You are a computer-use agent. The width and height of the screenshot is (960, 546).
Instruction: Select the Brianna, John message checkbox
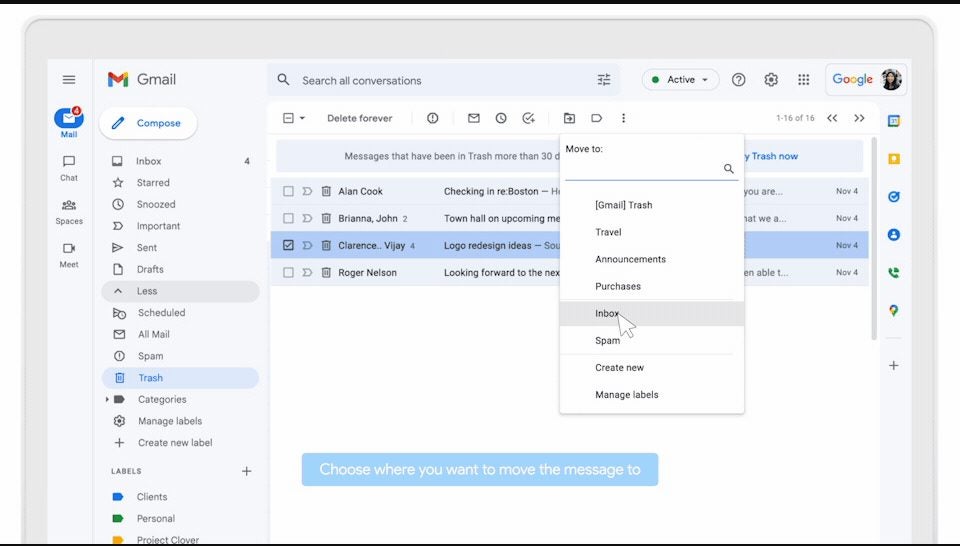point(288,219)
